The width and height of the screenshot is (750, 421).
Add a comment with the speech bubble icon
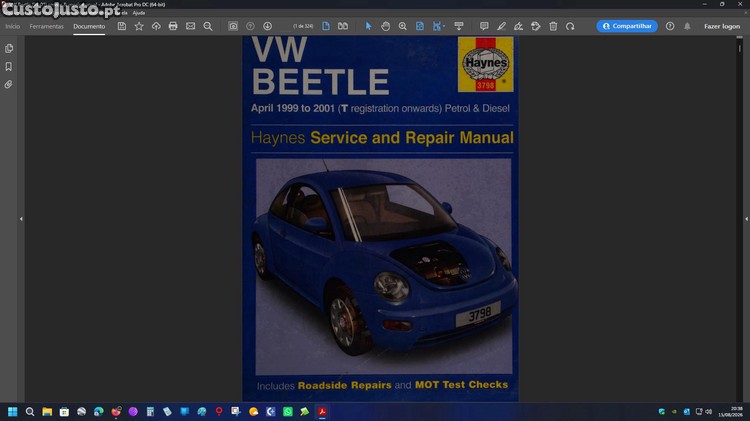[484, 26]
